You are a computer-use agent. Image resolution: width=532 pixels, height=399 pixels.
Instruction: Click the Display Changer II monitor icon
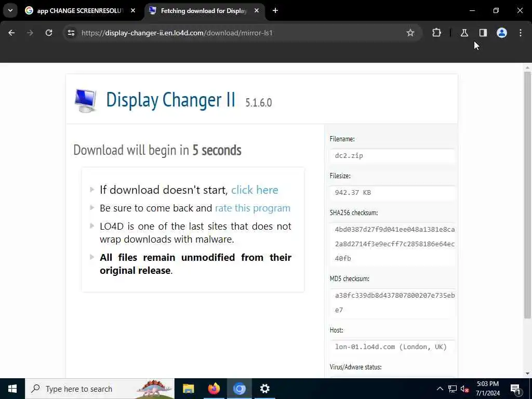(x=85, y=101)
